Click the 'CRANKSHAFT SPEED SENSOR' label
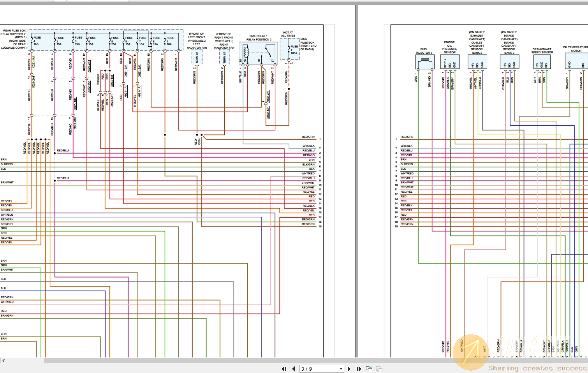Image resolution: width=588 pixels, height=373 pixels. click(x=542, y=51)
